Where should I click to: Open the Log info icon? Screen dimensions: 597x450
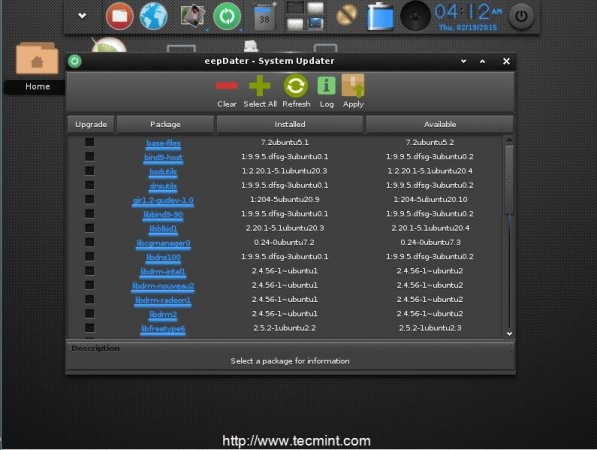(326, 86)
